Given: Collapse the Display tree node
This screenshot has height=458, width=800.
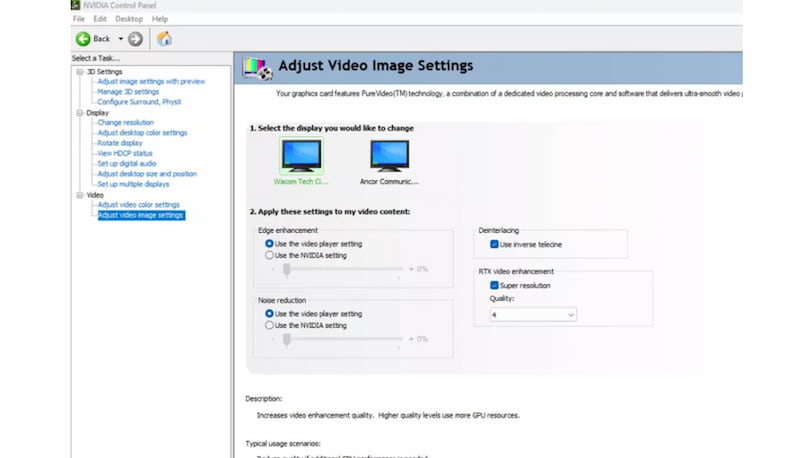Looking at the screenshot, I should [x=79, y=113].
